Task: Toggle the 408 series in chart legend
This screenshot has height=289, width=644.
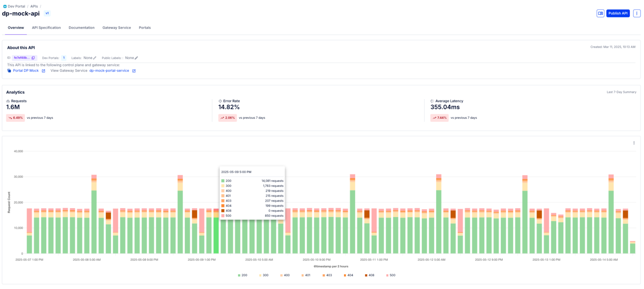Action: [370, 275]
